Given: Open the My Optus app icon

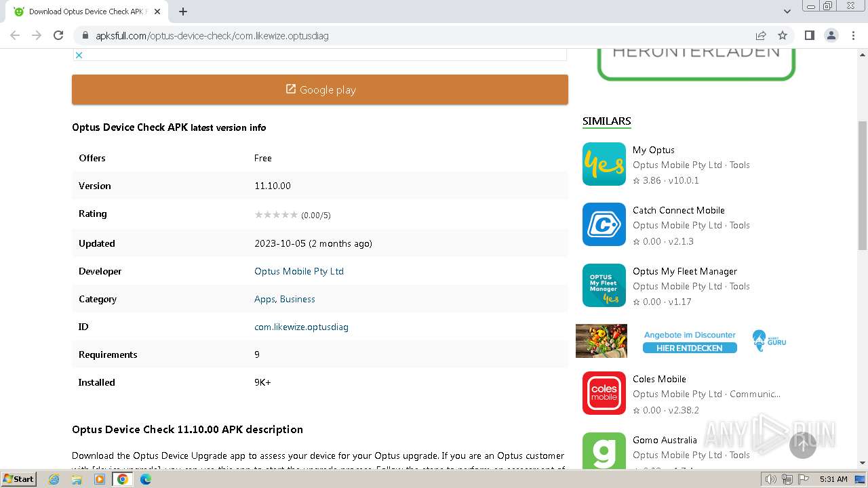Looking at the screenshot, I should [604, 164].
